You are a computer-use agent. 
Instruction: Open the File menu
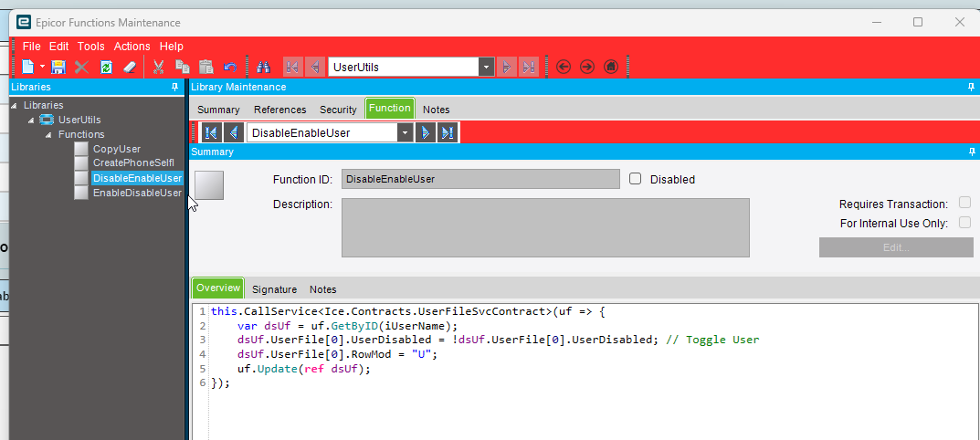pyautogui.click(x=31, y=47)
